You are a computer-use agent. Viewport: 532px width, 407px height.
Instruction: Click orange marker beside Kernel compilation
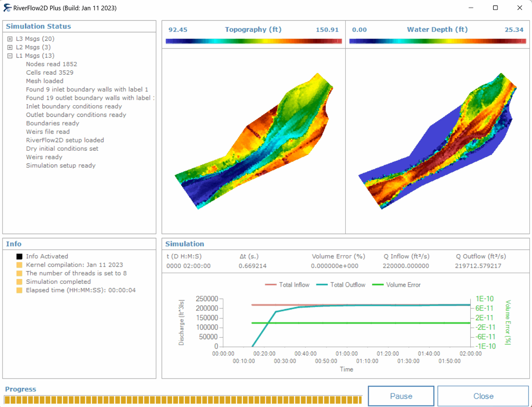tap(19, 265)
